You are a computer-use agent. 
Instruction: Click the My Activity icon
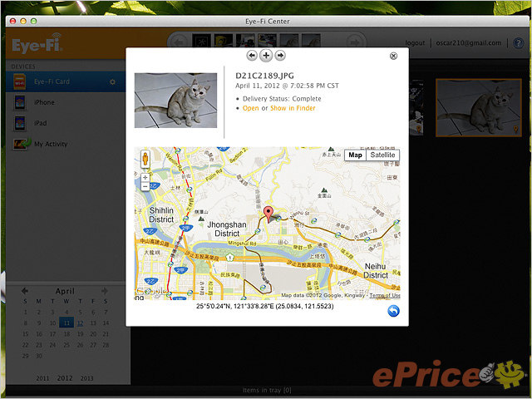[x=22, y=144]
